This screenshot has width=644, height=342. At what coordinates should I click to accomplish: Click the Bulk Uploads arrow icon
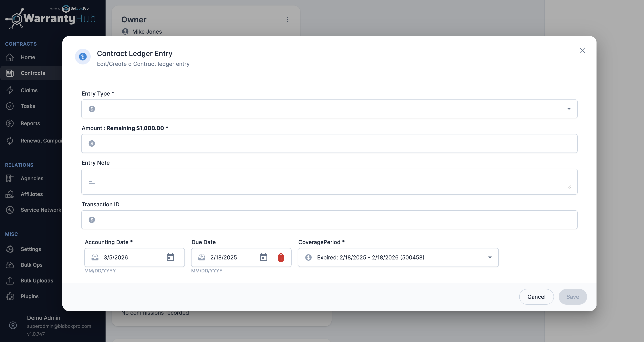tap(10, 281)
